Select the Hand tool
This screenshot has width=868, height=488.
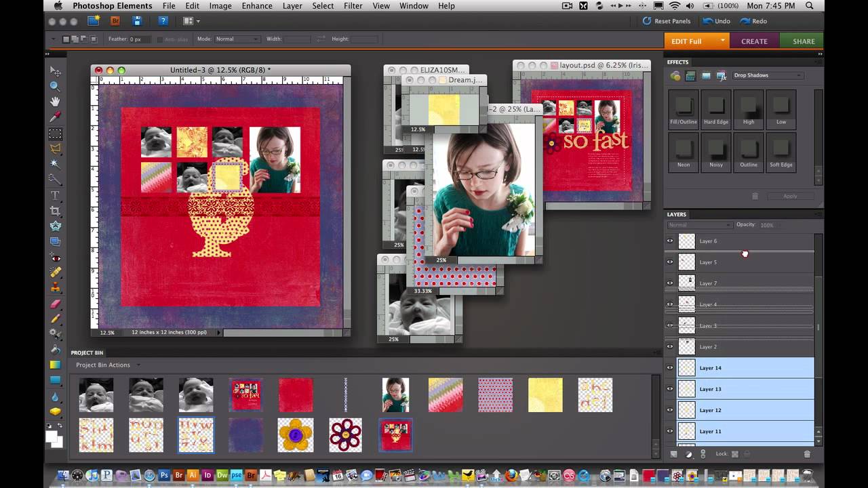pyautogui.click(x=56, y=102)
